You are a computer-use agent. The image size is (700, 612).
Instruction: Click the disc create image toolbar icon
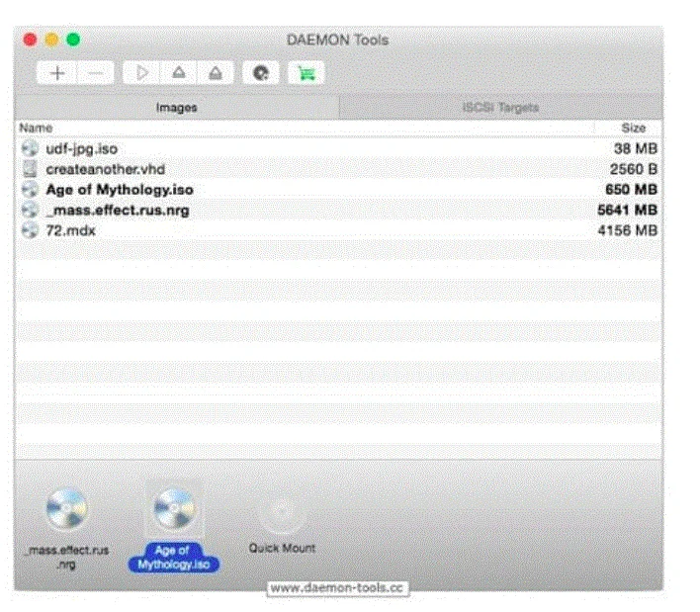click(x=261, y=73)
